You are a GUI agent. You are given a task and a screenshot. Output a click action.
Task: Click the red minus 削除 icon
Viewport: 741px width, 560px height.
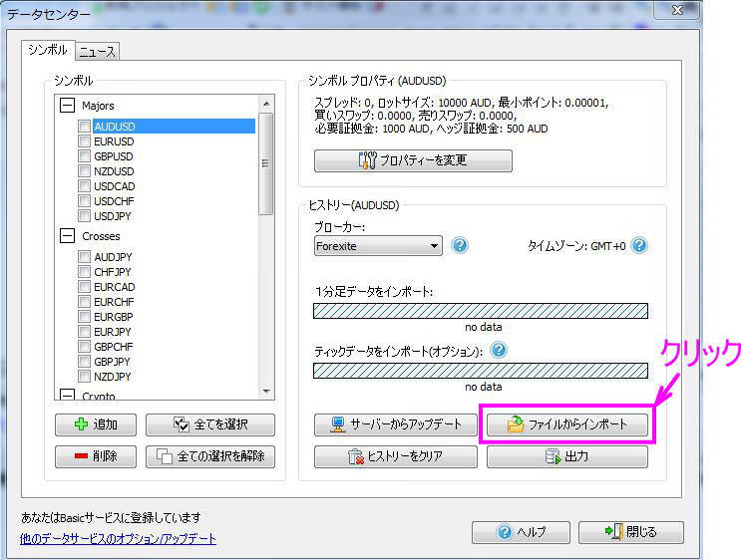coord(81,456)
